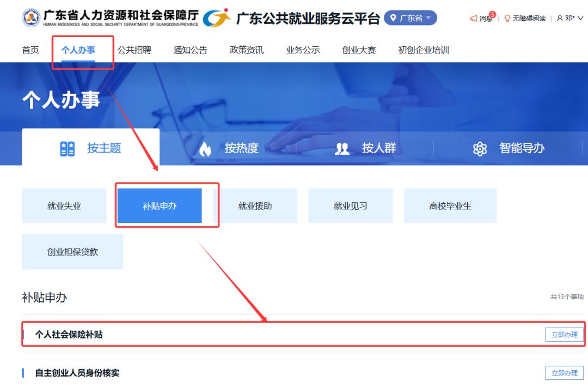This screenshot has height=387, width=588.
Task: Select the 就业失业 topic category
Action: click(64, 206)
